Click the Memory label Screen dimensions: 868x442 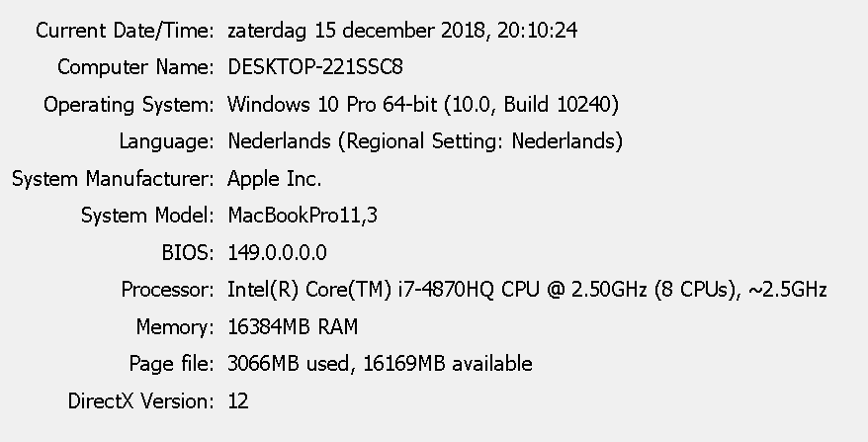(x=174, y=327)
